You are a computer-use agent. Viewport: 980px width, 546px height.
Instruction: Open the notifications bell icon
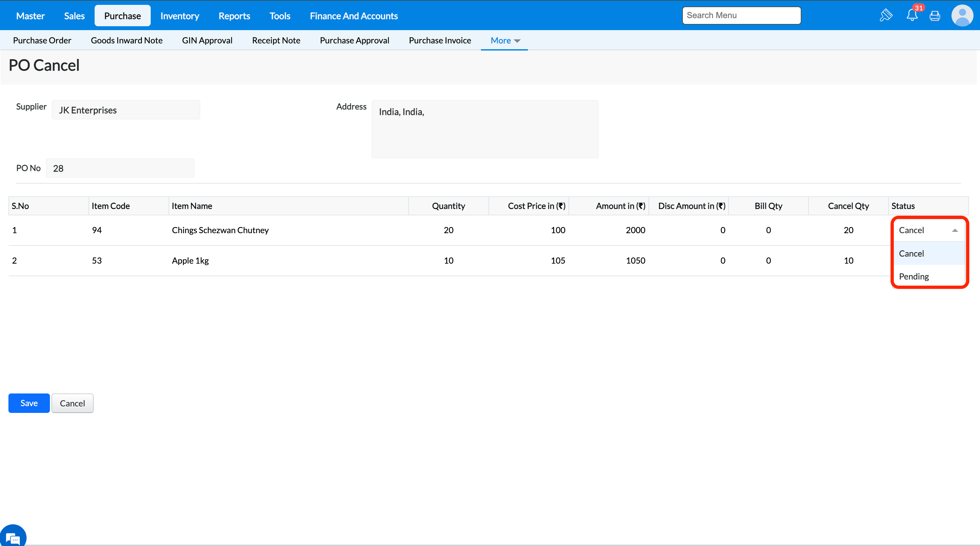[x=912, y=15]
